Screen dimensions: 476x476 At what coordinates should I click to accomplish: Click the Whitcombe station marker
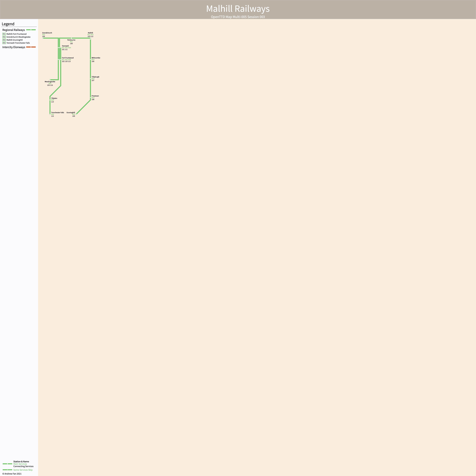tap(90, 60)
